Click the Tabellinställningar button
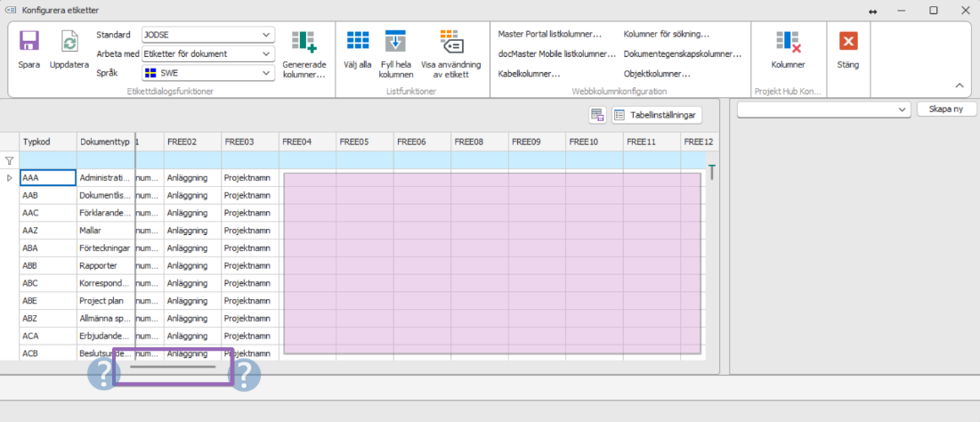 click(x=658, y=115)
